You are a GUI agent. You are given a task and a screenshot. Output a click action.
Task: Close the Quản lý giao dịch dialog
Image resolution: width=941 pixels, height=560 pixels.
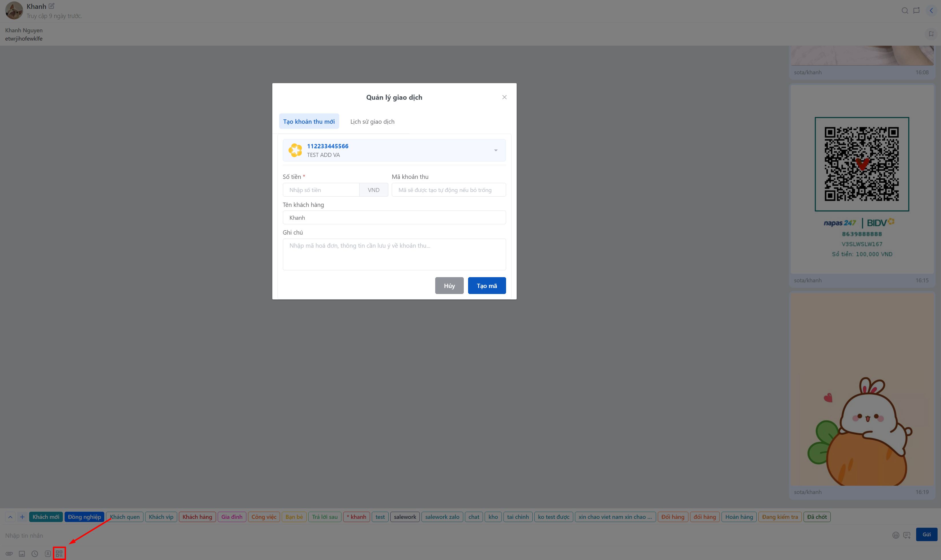click(504, 97)
